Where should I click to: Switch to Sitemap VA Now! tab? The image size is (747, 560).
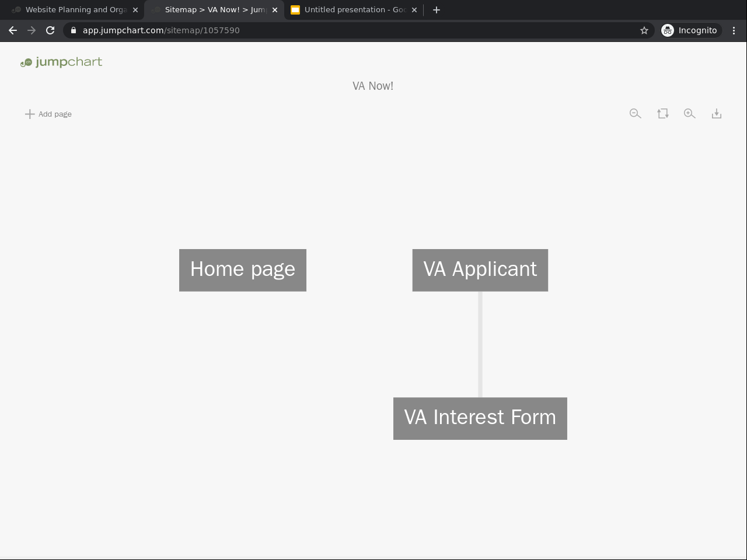pyautogui.click(x=214, y=10)
